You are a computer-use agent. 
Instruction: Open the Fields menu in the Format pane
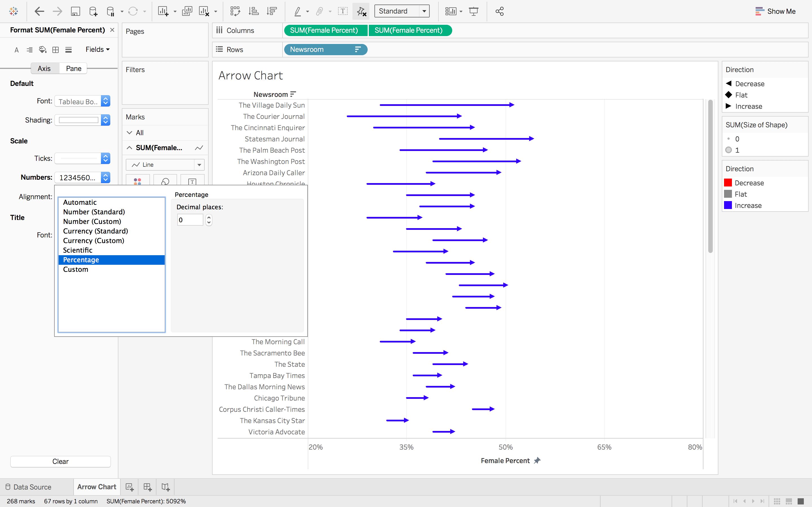tap(97, 49)
